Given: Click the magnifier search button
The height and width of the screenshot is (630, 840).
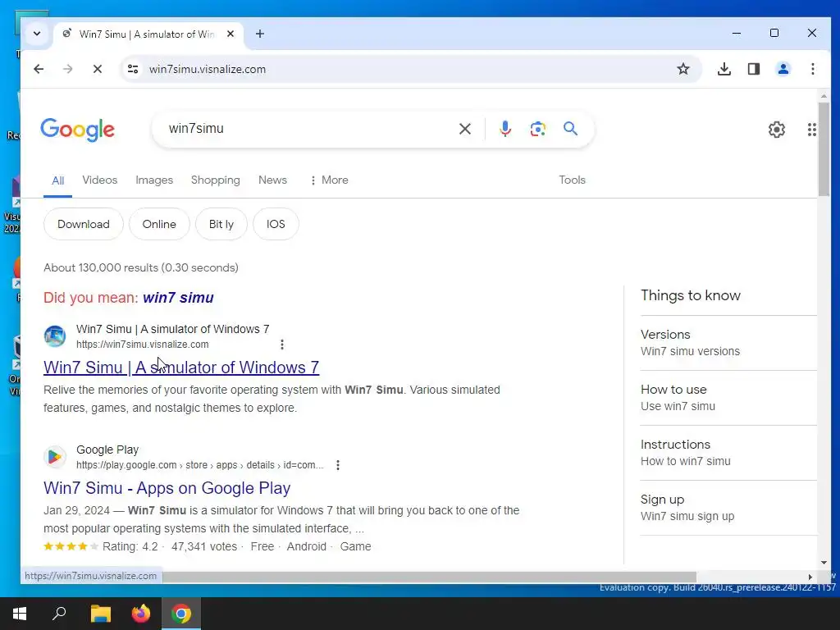Looking at the screenshot, I should [571, 129].
